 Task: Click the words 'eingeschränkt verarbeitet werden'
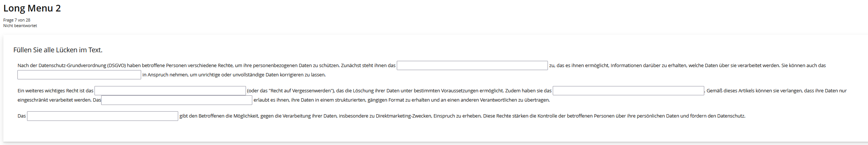coord(53,100)
